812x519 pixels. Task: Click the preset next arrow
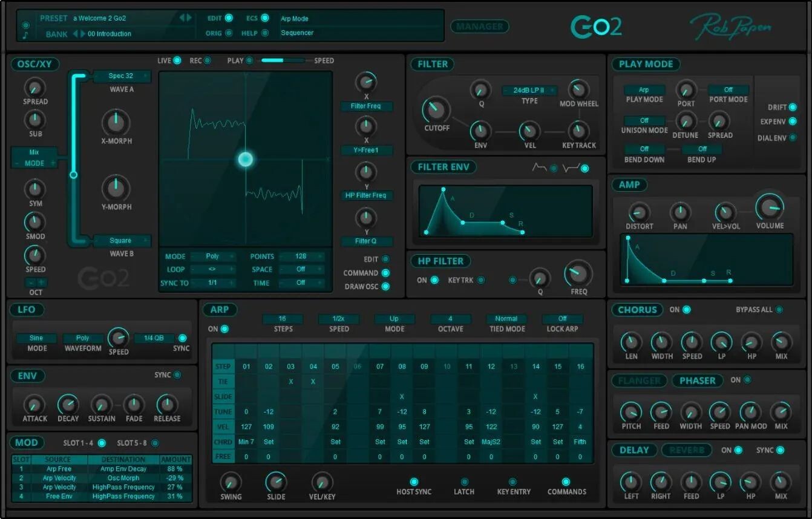pos(189,18)
